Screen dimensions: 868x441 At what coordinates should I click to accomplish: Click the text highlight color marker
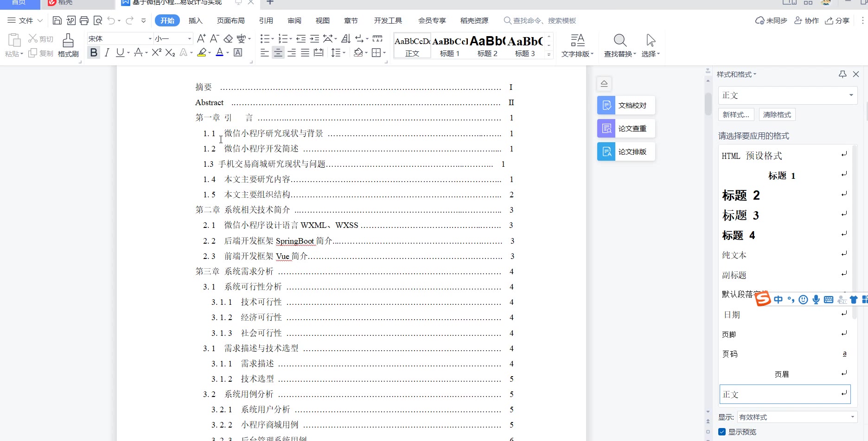coord(201,52)
